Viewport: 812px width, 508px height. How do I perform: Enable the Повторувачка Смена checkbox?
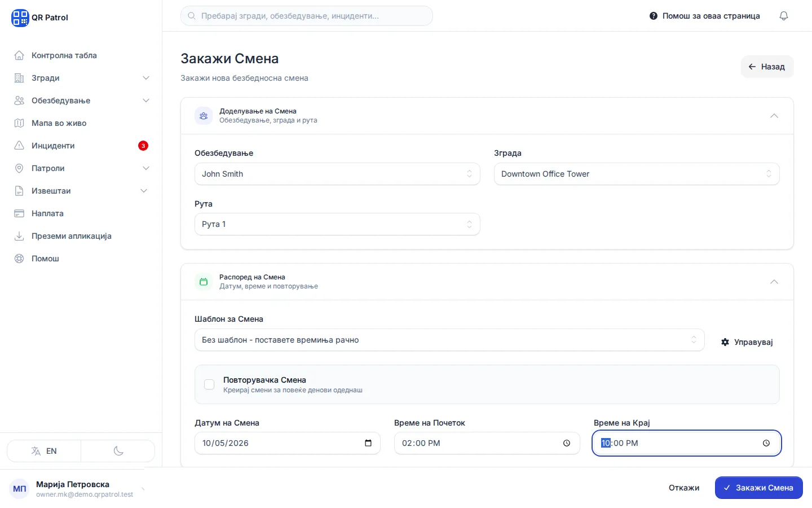209,384
